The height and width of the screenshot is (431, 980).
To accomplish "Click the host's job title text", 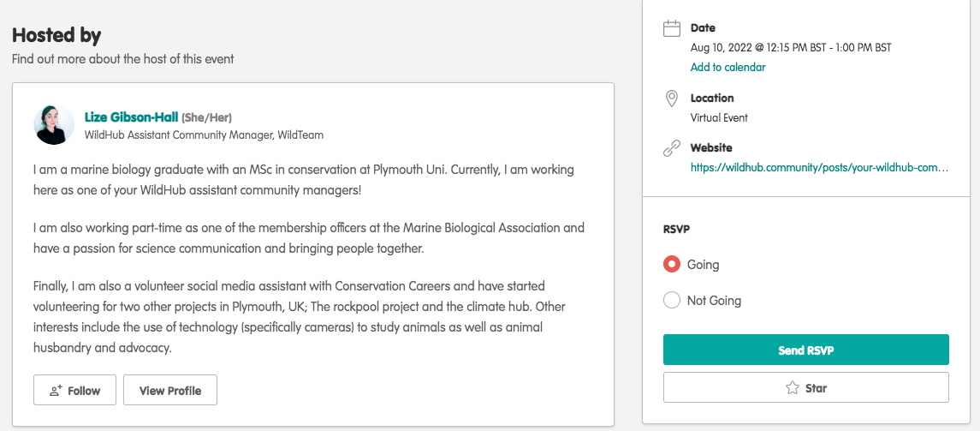I will pos(204,135).
